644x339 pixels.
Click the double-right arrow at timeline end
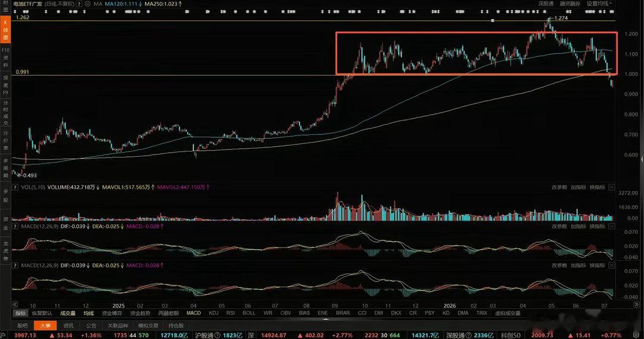[637, 305]
